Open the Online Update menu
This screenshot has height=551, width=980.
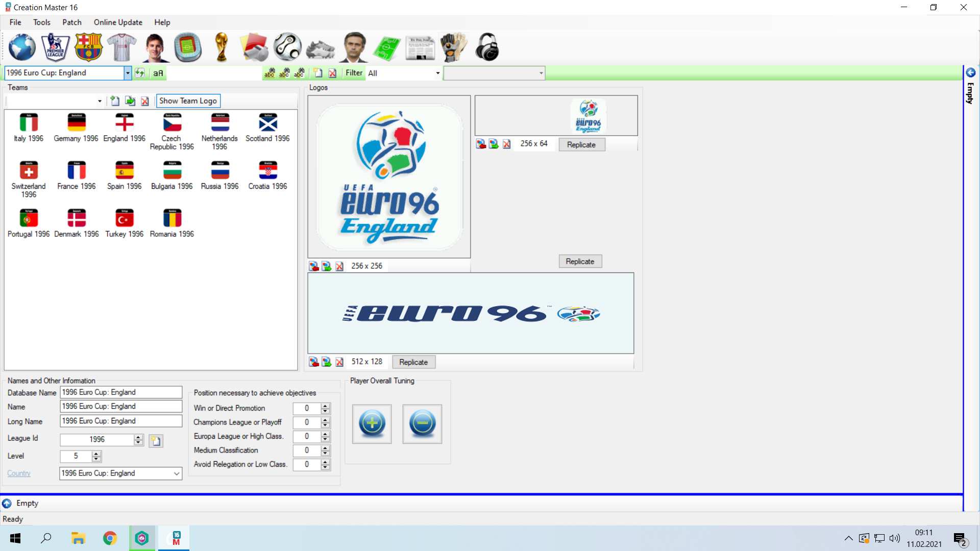[118, 22]
